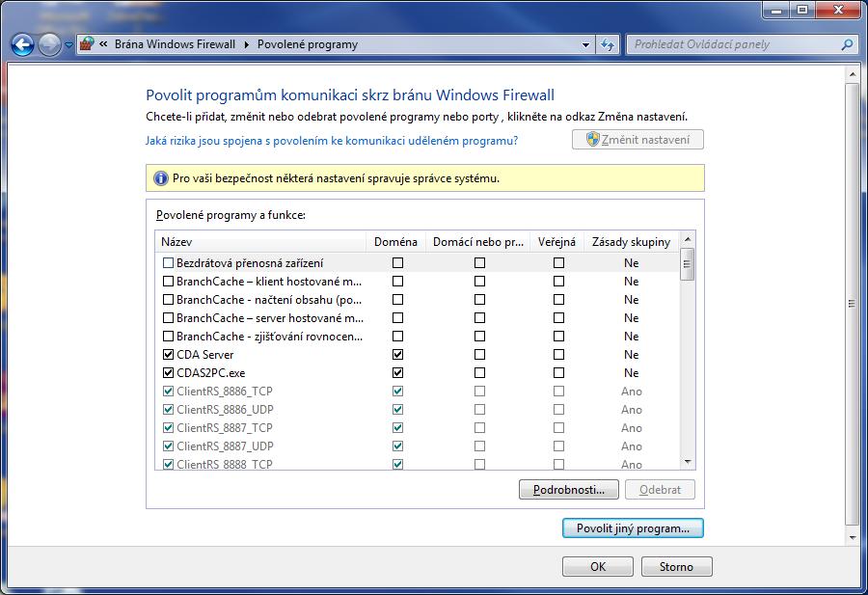The height and width of the screenshot is (595, 868).
Task: Open recent pages dropdown next to navigation arrows
Action: point(69,44)
